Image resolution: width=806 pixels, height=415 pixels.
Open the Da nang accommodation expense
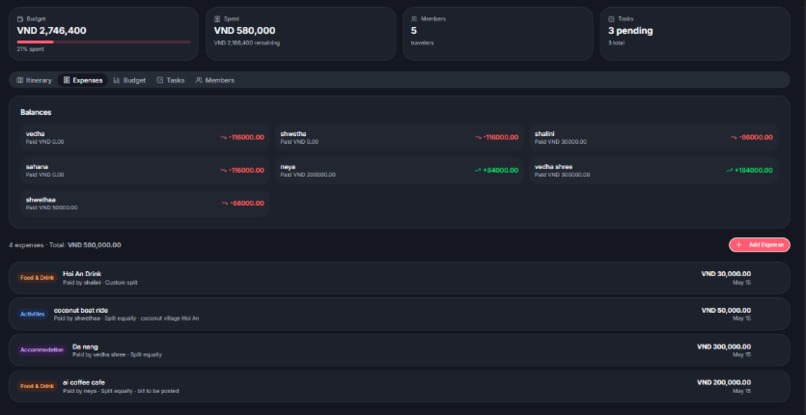(399, 350)
